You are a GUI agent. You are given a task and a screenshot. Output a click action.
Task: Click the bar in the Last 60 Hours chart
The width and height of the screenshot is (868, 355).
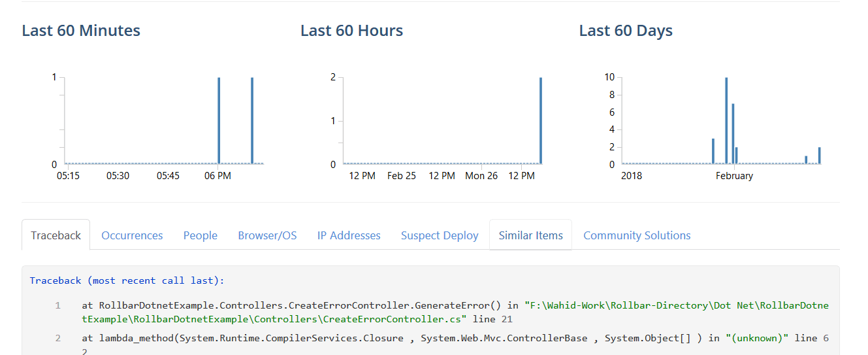(x=541, y=121)
